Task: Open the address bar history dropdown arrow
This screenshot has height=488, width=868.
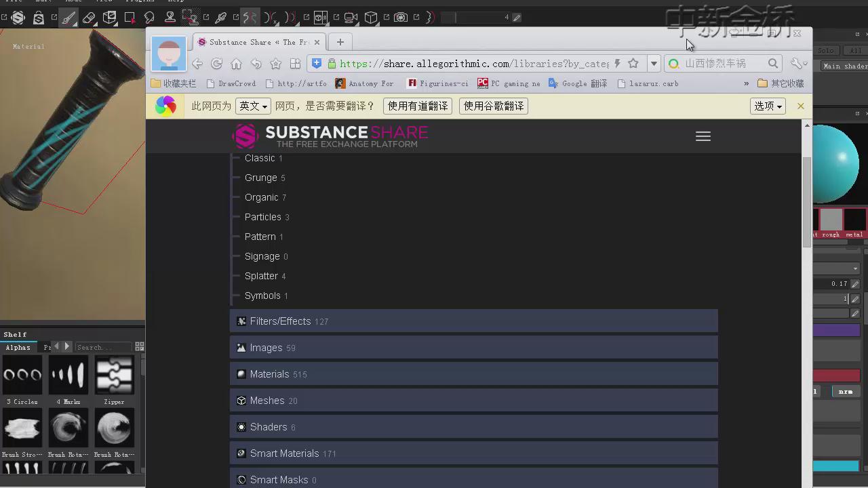Action: click(654, 64)
